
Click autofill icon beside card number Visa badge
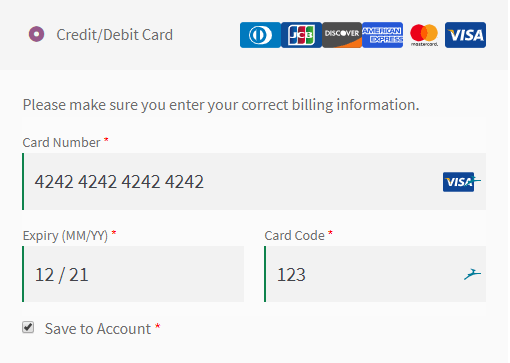pyautogui.click(x=477, y=181)
